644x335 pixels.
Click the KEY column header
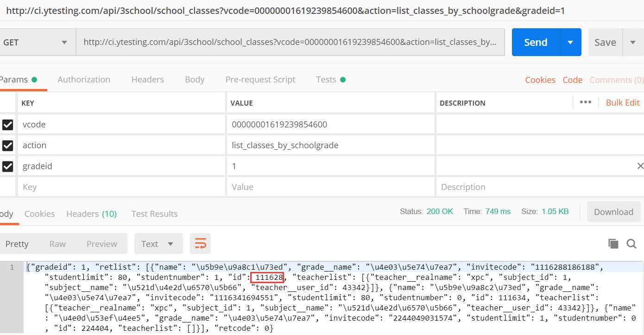pos(28,103)
